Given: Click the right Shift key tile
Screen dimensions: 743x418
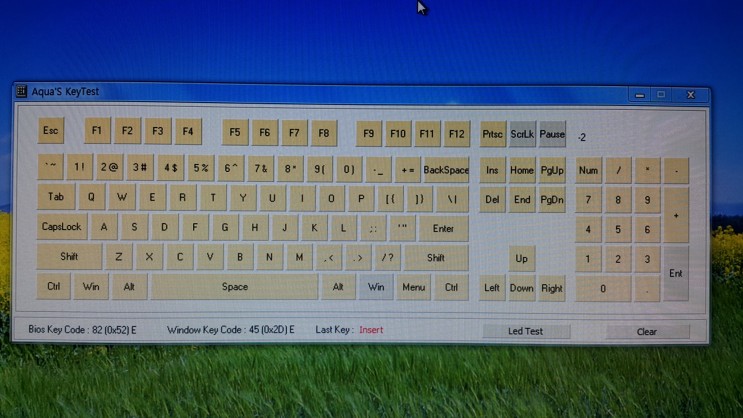Looking at the screenshot, I should click(x=436, y=258).
